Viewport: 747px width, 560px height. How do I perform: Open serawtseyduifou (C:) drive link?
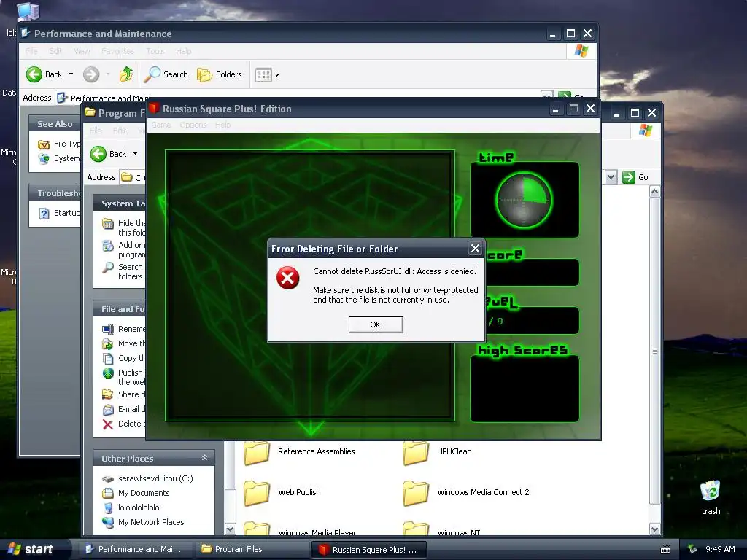[155, 478]
